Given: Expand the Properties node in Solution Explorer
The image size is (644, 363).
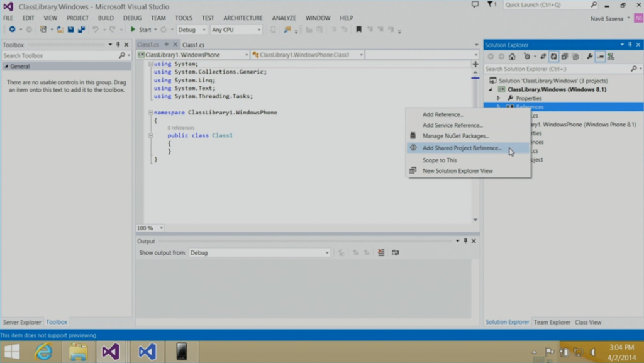Looking at the screenshot, I should click(498, 98).
